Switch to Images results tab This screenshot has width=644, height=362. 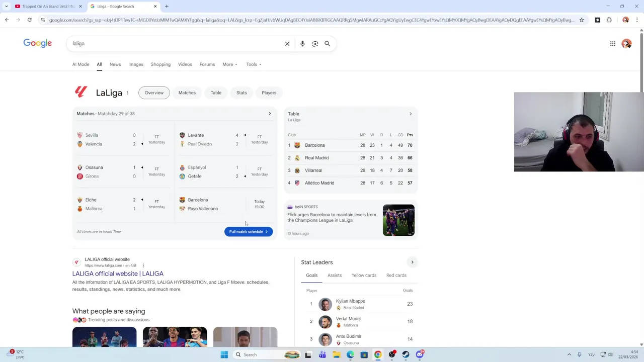[136, 64]
